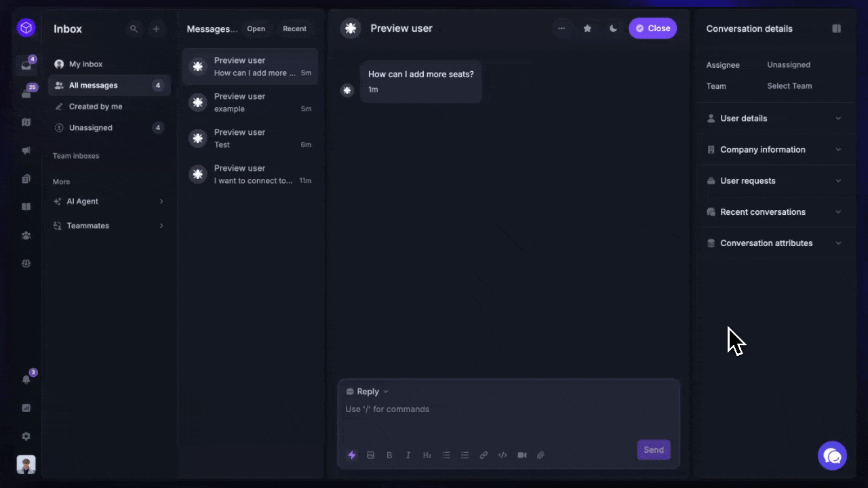The height and width of the screenshot is (488, 868).
Task: Star this conversation with the star icon
Action: coord(587,28)
